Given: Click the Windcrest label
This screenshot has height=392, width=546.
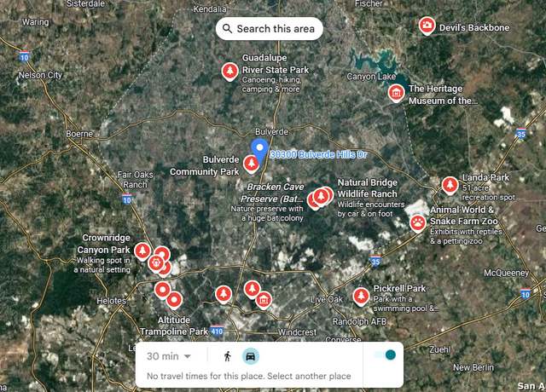Looking at the screenshot, I should coord(298,332).
